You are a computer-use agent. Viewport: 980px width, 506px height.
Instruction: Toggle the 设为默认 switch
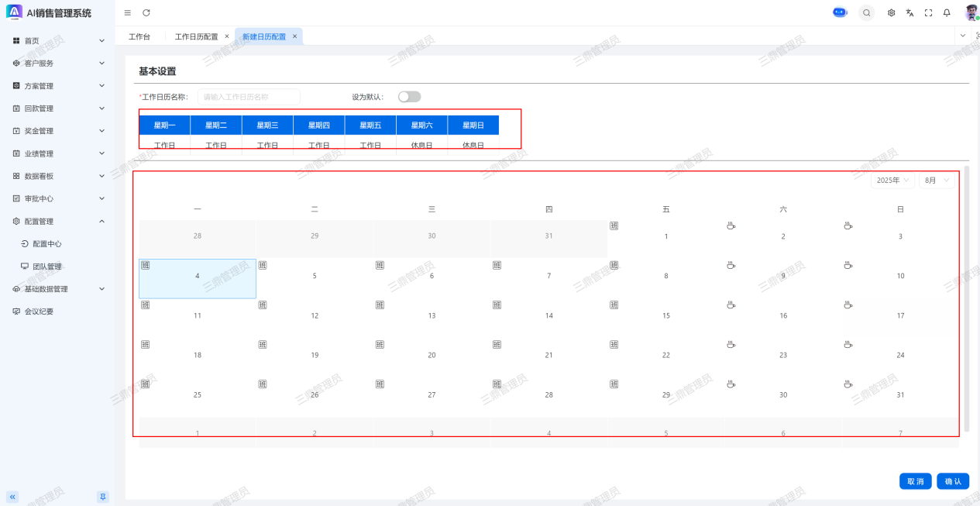tap(409, 97)
